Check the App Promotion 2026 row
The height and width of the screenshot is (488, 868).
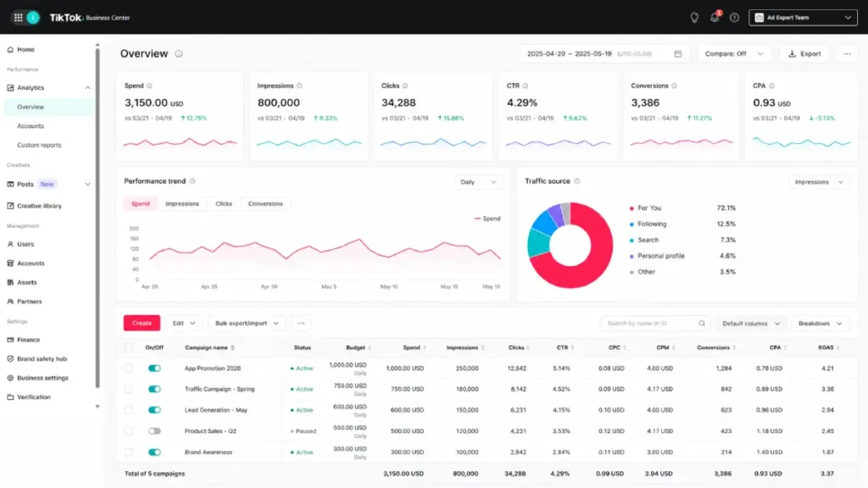pos(129,369)
